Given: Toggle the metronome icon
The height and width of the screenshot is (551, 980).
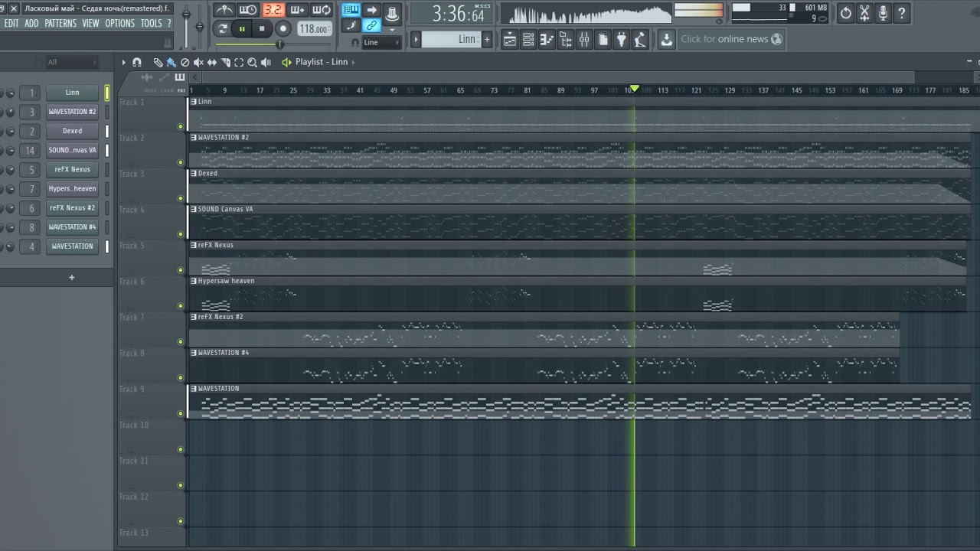Looking at the screenshot, I should point(224,10).
